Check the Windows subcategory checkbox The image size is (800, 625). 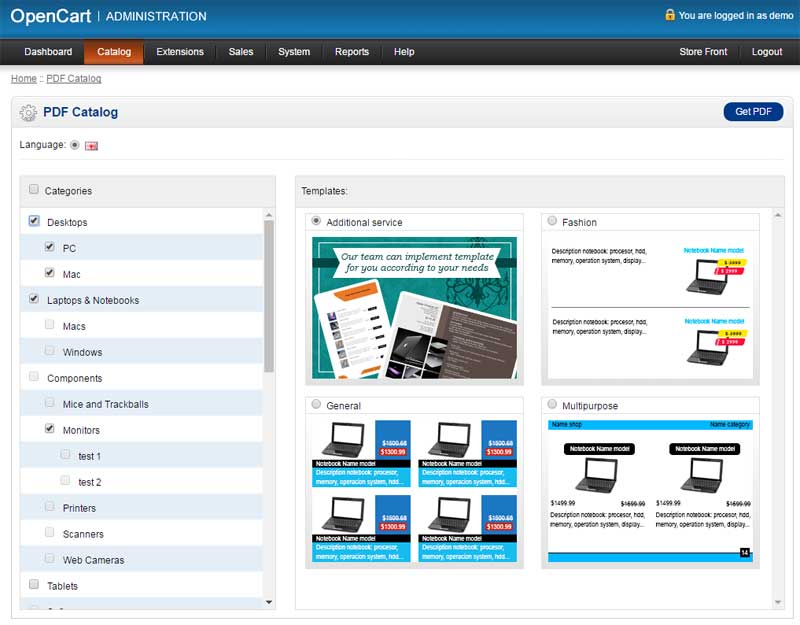[49, 351]
